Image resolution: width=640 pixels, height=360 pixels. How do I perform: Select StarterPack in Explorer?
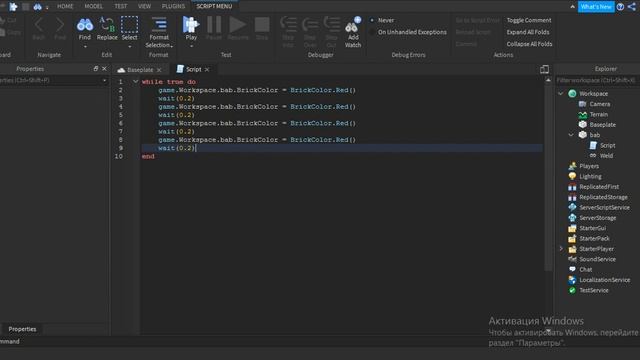tap(594, 238)
